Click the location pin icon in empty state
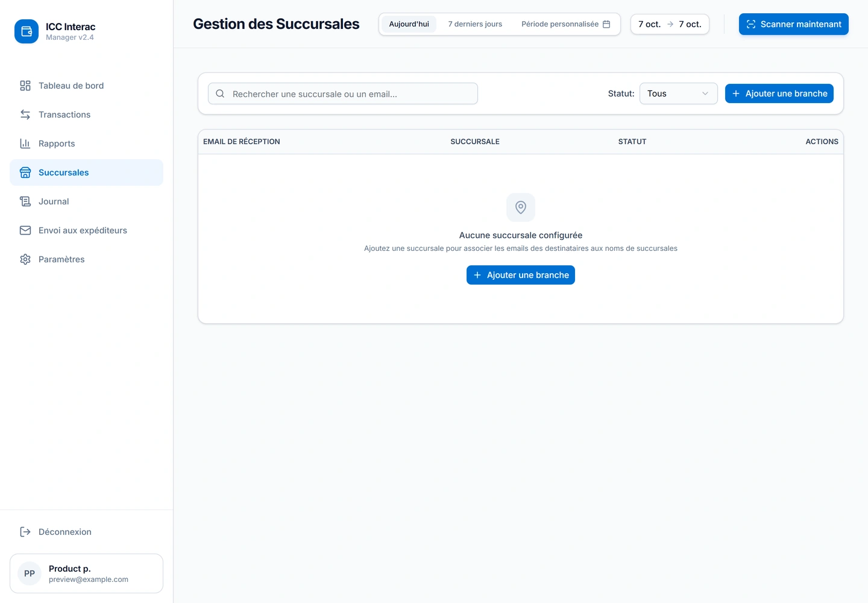 click(521, 207)
